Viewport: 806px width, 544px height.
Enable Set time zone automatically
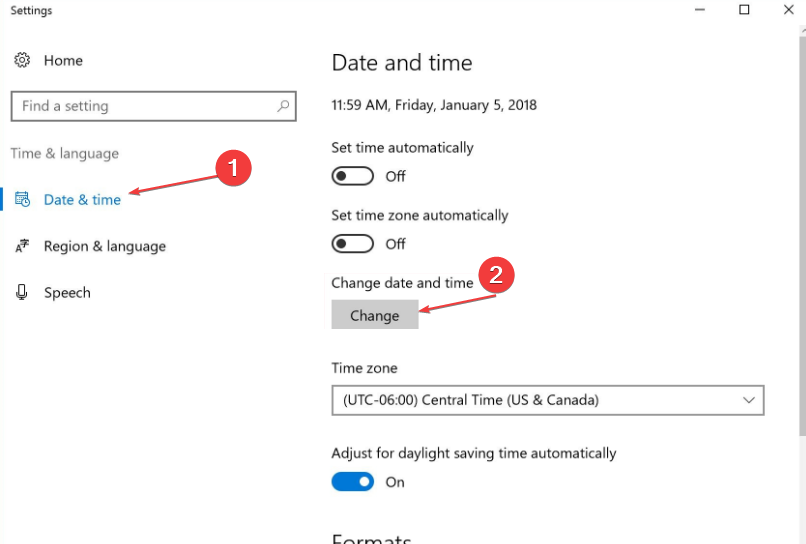(x=353, y=244)
